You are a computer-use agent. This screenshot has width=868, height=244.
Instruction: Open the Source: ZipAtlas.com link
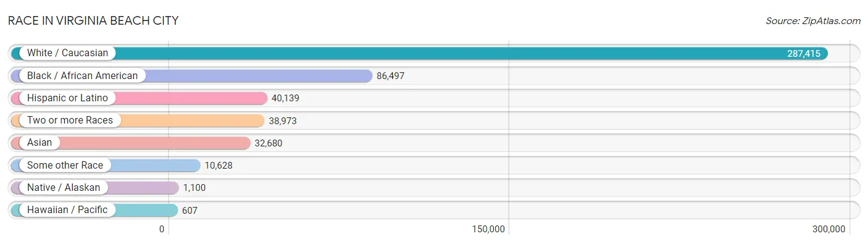point(813,21)
